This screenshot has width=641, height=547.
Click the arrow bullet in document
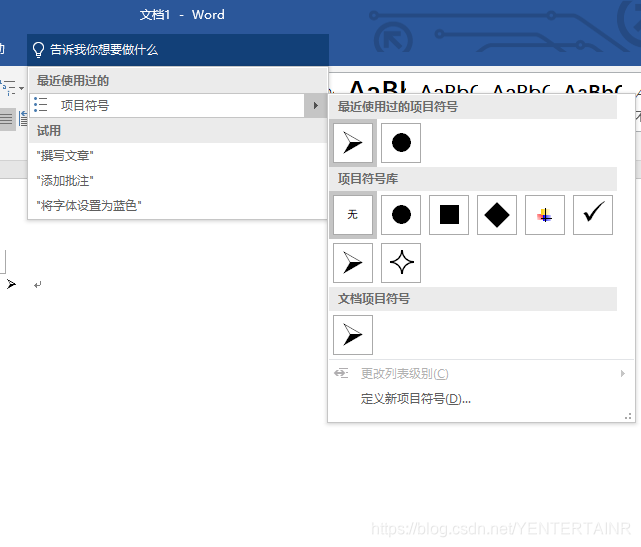point(11,284)
